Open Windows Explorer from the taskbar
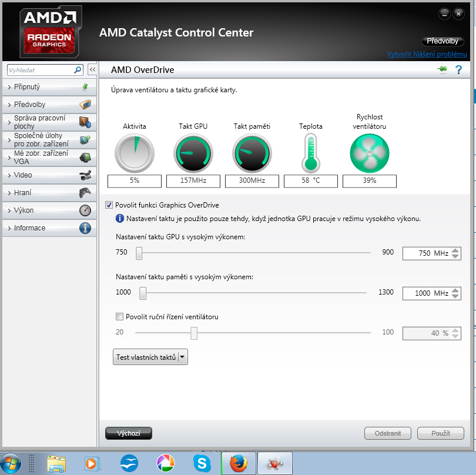Viewport: 476px width, 475px height. tap(56, 463)
